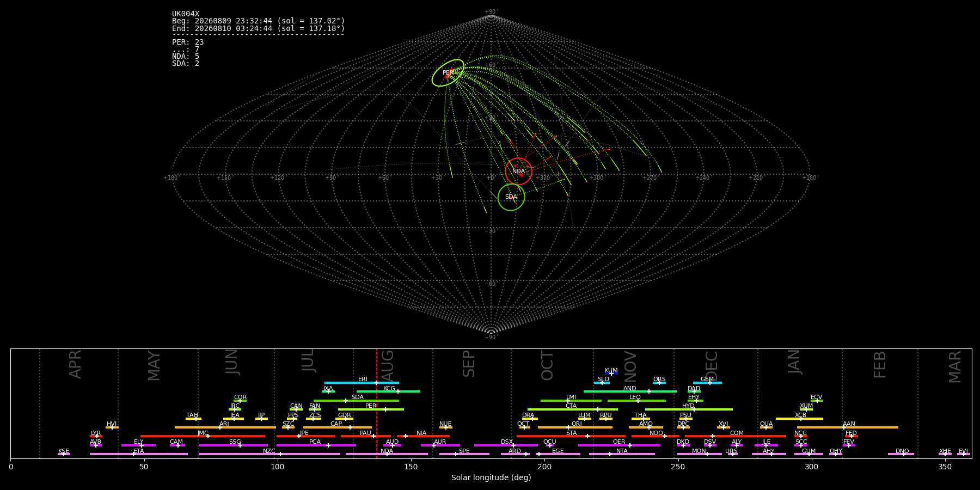This screenshot has width=980, height=490.
Task: Click the JMC shower bar in the timeline
Action: coord(203,436)
